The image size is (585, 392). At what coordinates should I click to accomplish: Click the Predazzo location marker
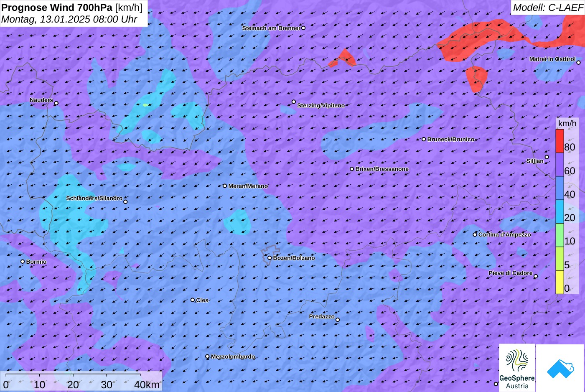point(338,320)
